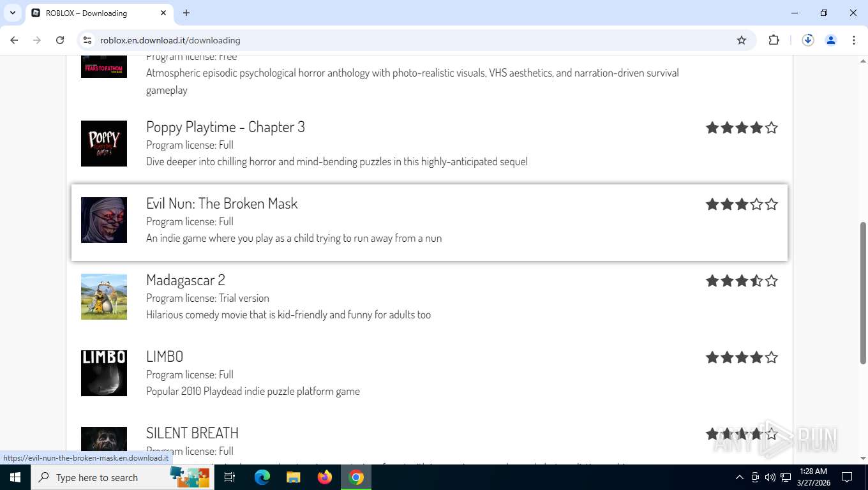
Task: Open the Poppy Playtime game thumbnail
Action: point(104,144)
